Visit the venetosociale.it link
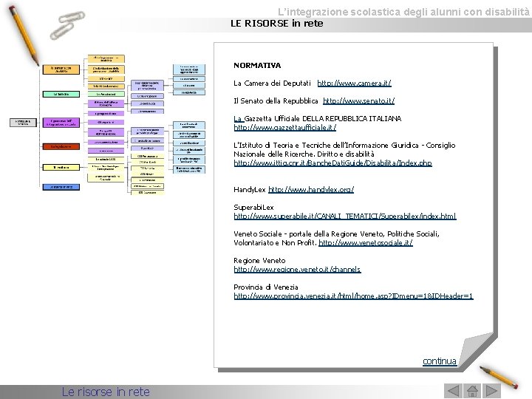532x399 pixels. pos(366,242)
